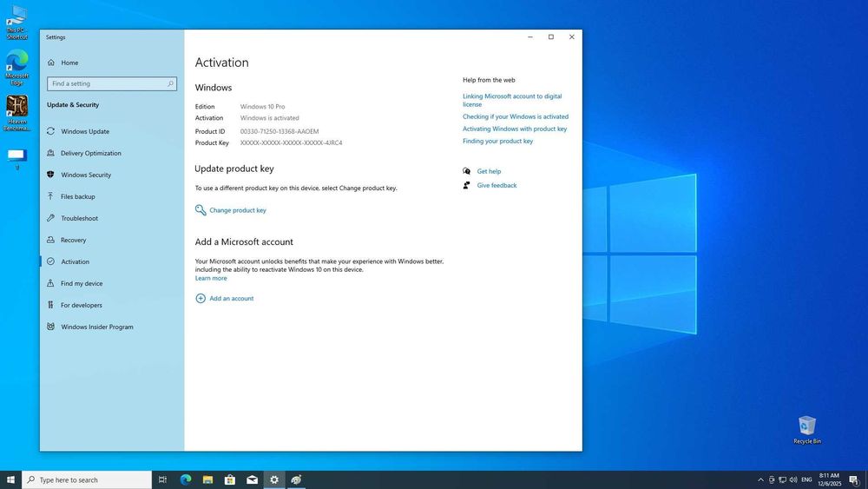868x489 pixels.
Task: Select the This PC Shortcut desktop icon
Action: click(16, 23)
